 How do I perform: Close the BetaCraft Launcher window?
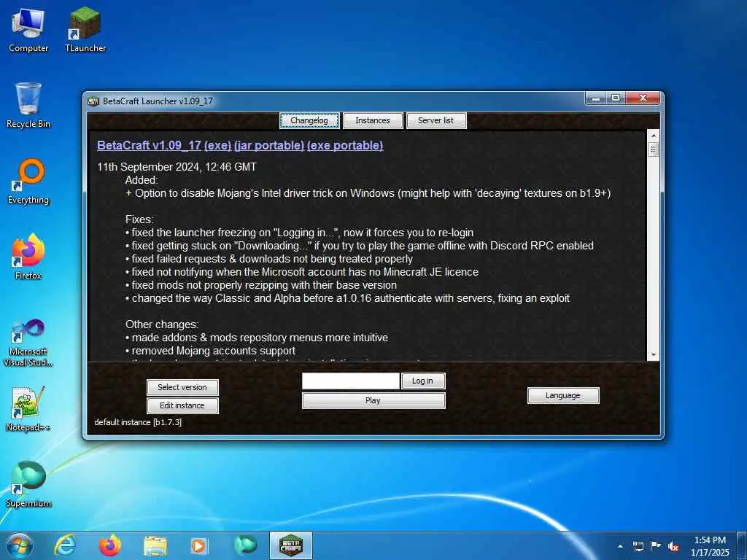click(643, 98)
